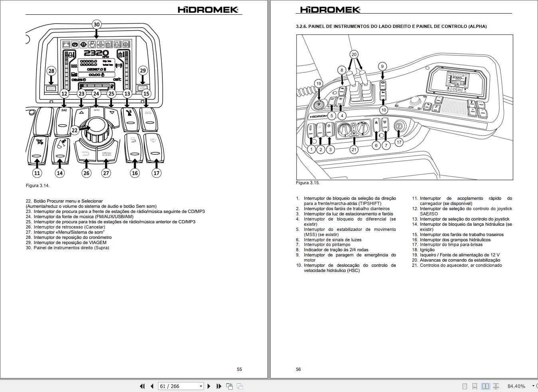The height and width of the screenshot is (392, 538).
Task: Click the previous view icon
Action: [229, 386]
